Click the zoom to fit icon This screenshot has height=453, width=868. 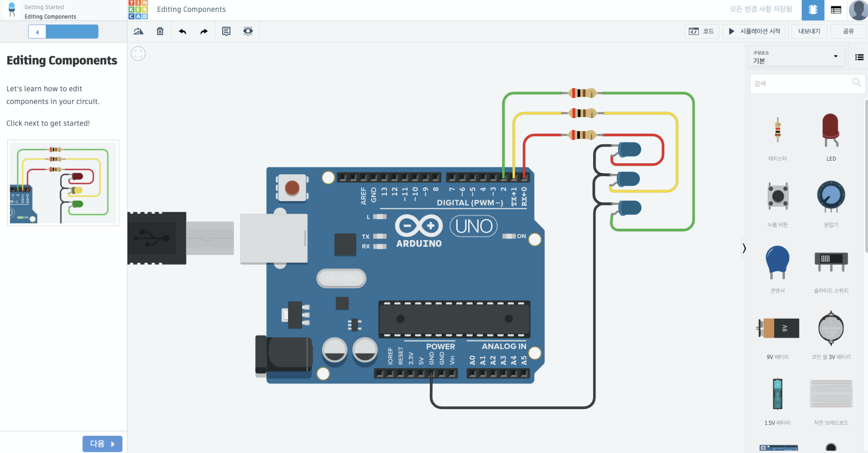(x=138, y=54)
